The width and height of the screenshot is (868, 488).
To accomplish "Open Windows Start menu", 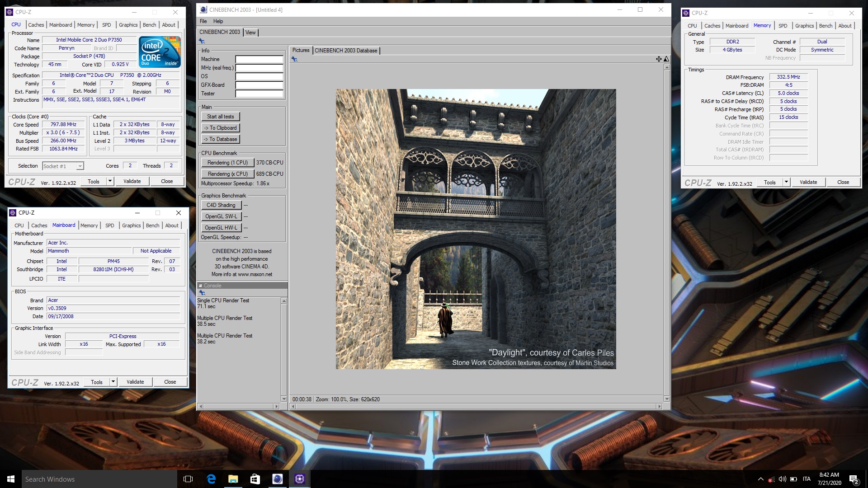I will tap(11, 479).
